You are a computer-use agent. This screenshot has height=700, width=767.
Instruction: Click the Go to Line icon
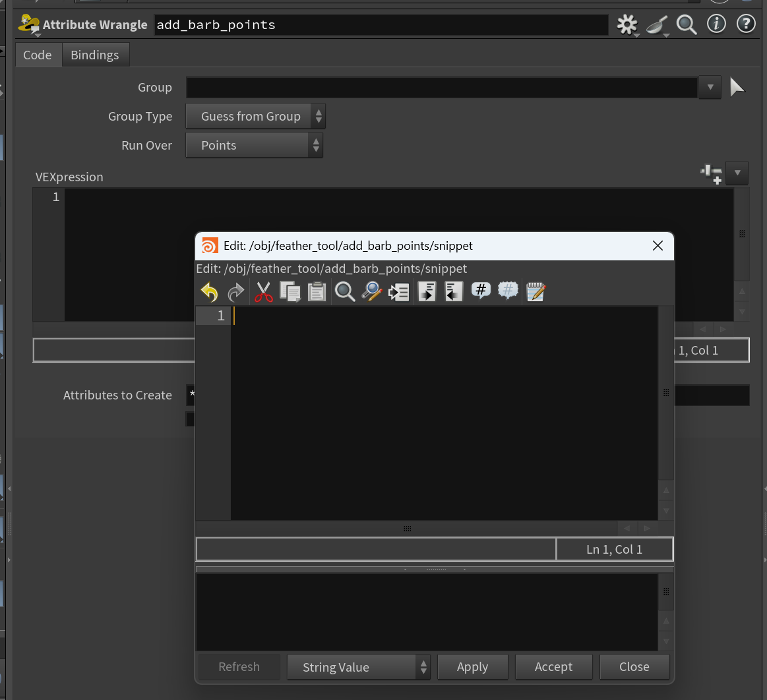click(398, 292)
